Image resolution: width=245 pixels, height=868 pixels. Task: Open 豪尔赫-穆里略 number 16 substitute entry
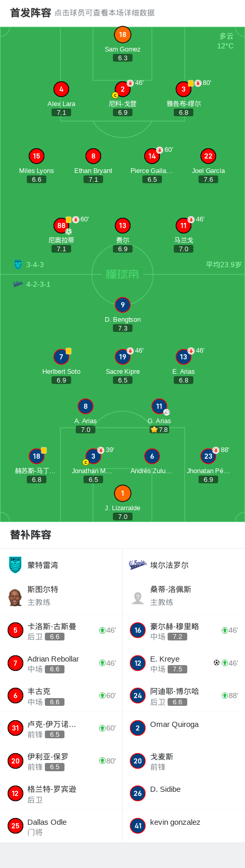pos(184,631)
